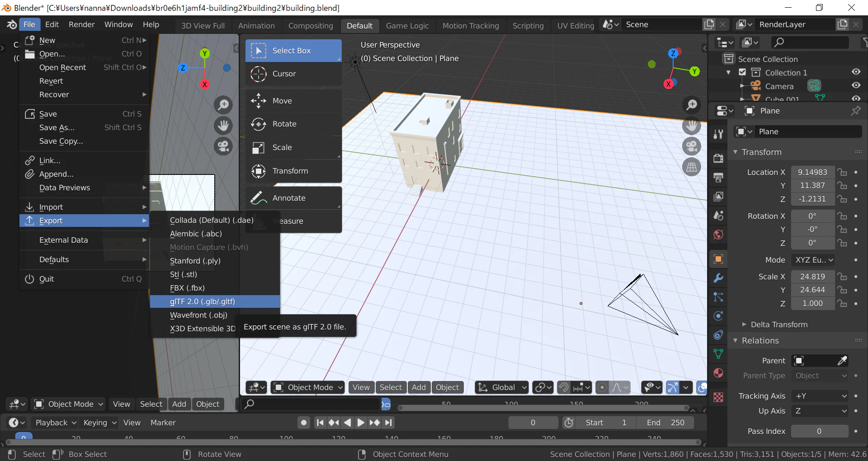Open the Playback popover
The image size is (868, 461).
[x=56, y=423]
